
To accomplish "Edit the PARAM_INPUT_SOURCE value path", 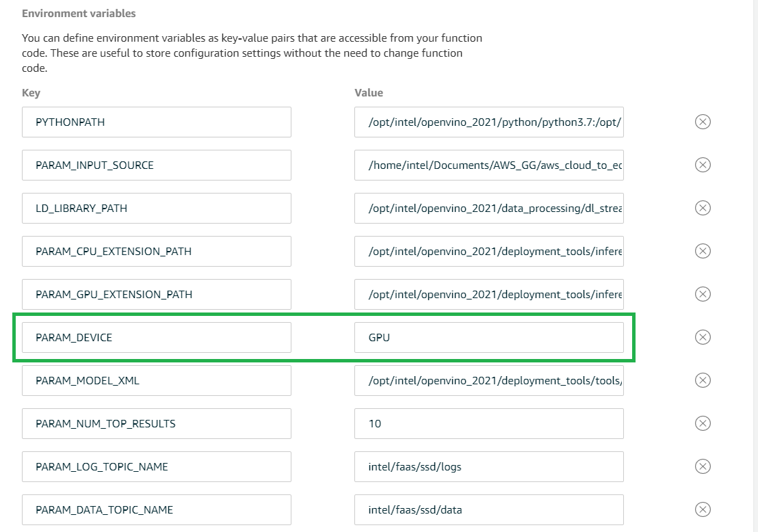I will (x=488, y=165).
